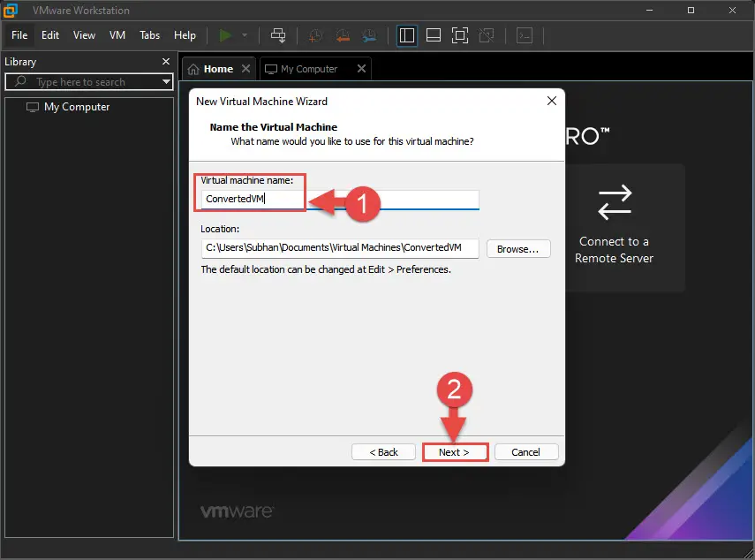Expand the library search dropdown arrow
755x560 pixels.
pos(166,81)
